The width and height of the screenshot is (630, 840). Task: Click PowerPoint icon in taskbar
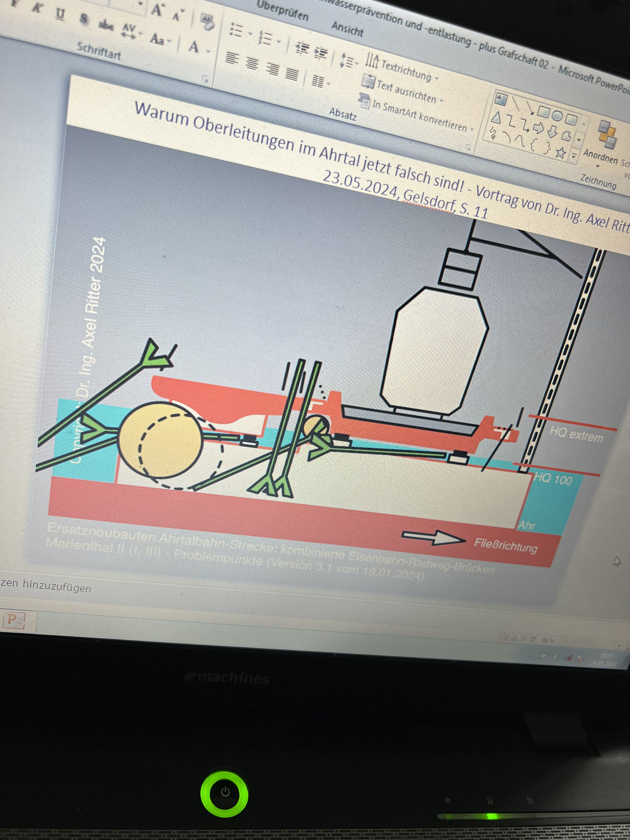click(x=14, y=620)
